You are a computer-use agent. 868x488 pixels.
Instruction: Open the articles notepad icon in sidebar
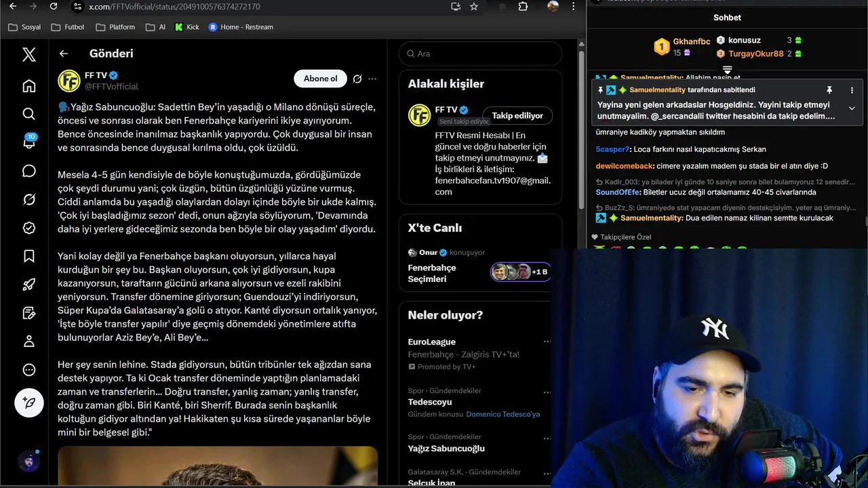click(x=28, y=313)
